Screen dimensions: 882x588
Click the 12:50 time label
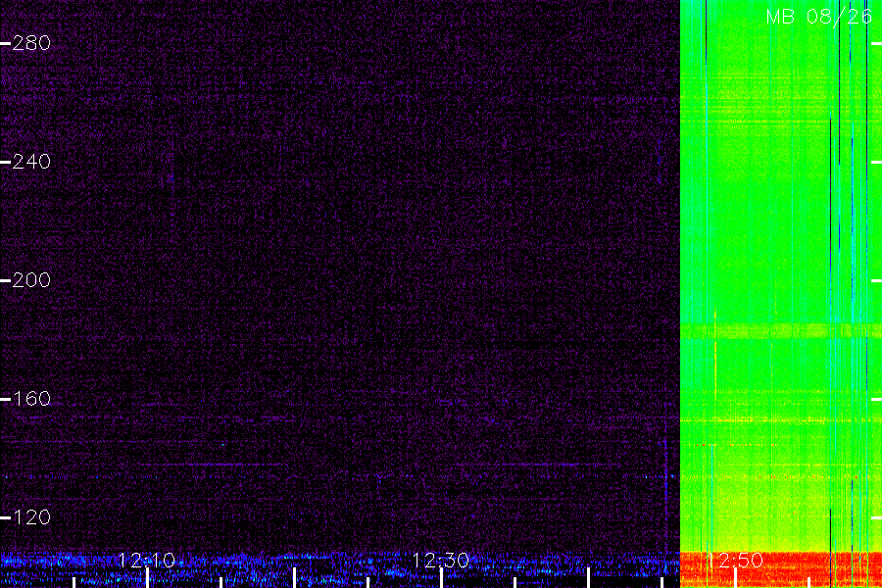click(x=735, y=560)
